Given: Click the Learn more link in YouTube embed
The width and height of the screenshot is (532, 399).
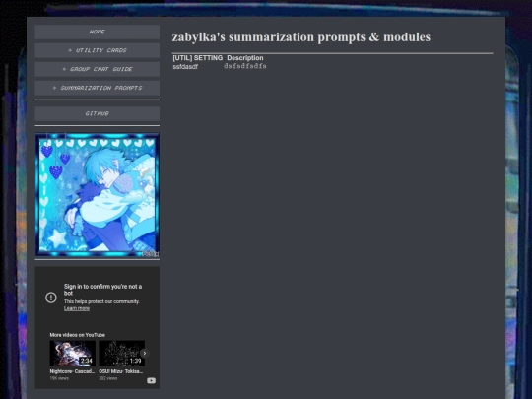Looking at the screenshot, I should [x=77, y=308].
